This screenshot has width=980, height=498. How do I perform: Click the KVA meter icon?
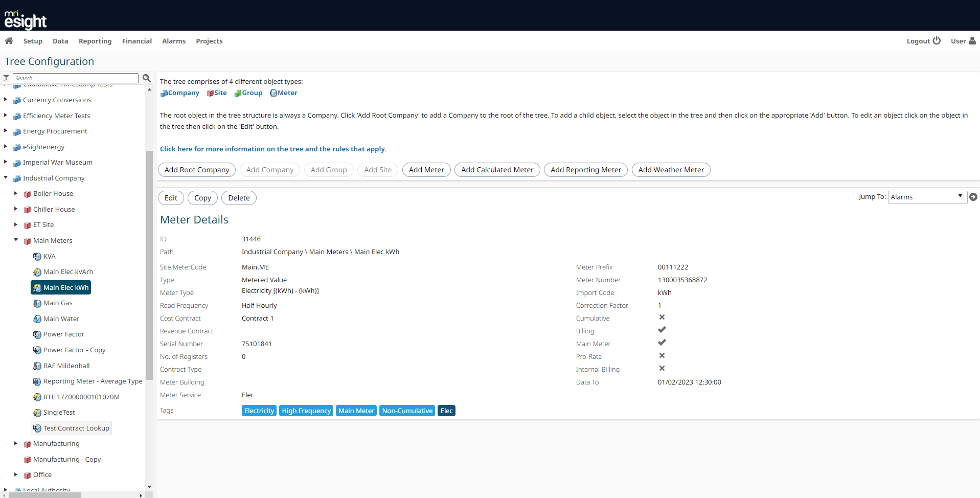pyautogui.click(x=37, y=257)
